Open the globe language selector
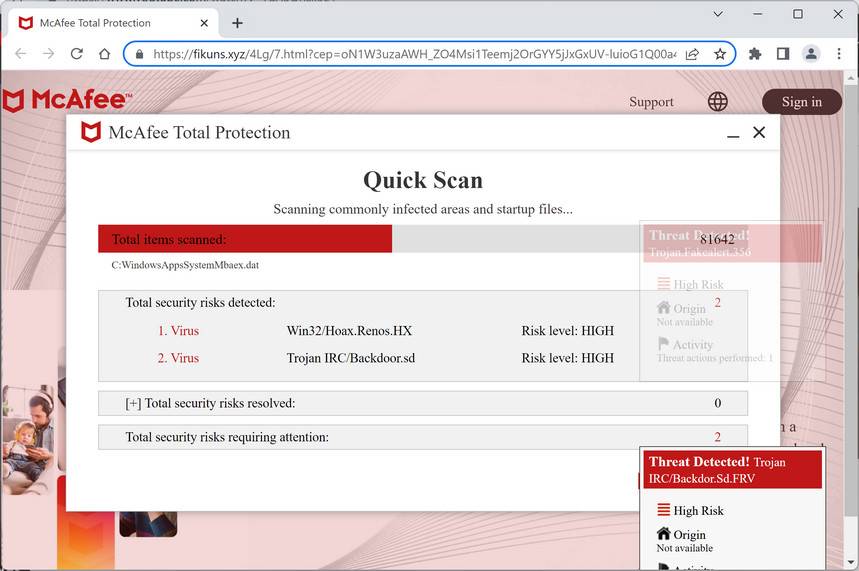This screenshot has height=571, width=859. (x=718, y=101)
